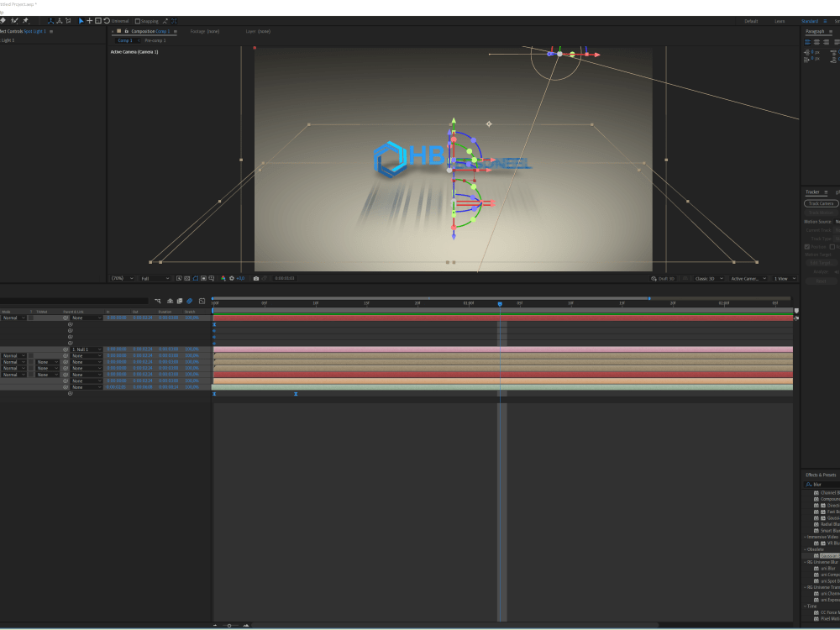This screenshot has height=630, width=840.
Task: Select the Position gizmo cross tool
Action: coord(90,21)
